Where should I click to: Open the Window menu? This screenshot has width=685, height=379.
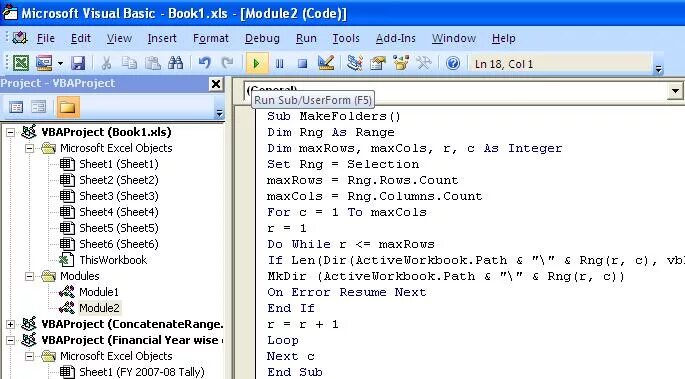(453, 38)
